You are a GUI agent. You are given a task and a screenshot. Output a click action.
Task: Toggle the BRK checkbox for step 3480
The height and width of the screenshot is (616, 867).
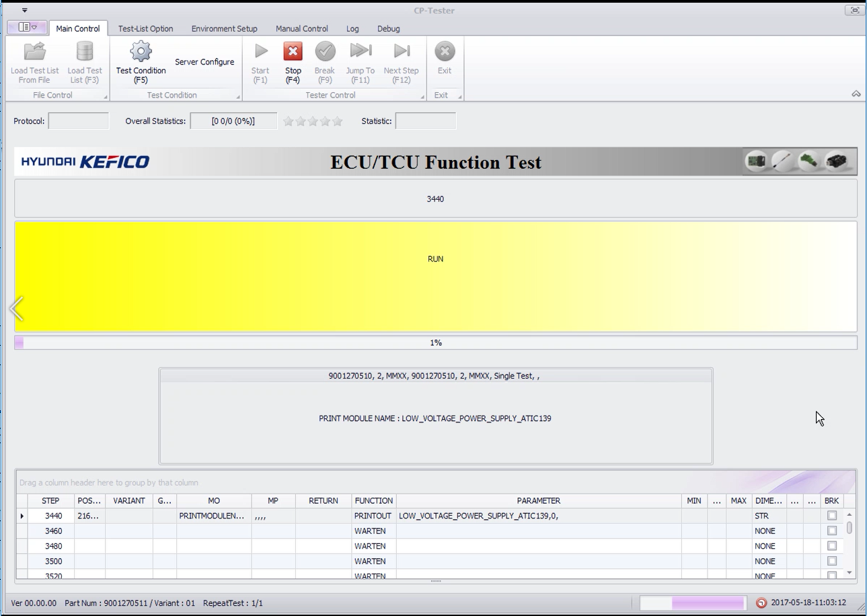[x=832, y=546]
